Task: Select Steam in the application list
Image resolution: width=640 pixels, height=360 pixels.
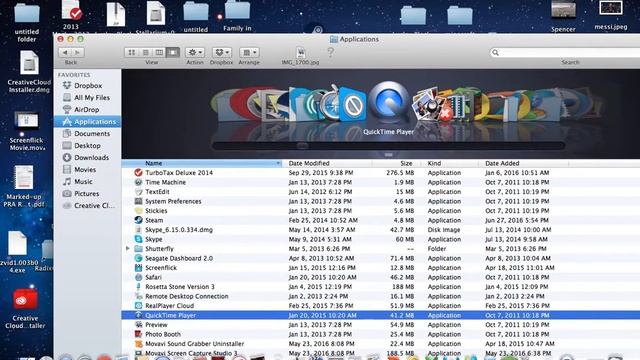Action: (x=380, y=220)
